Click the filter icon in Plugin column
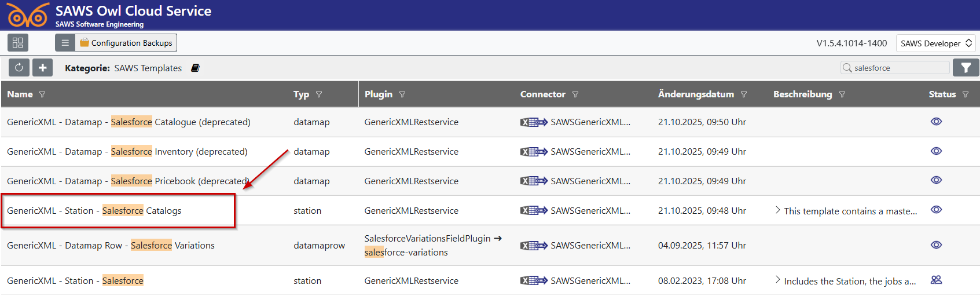Image resolution: width=980 pixels, height=303 pixels. click(402, 94)
